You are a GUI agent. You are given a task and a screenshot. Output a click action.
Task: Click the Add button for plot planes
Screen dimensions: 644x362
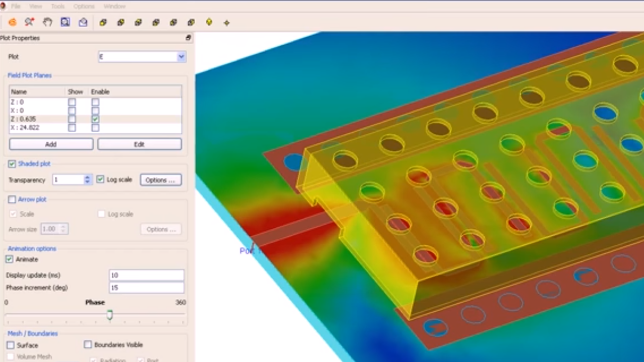point(51,144)
